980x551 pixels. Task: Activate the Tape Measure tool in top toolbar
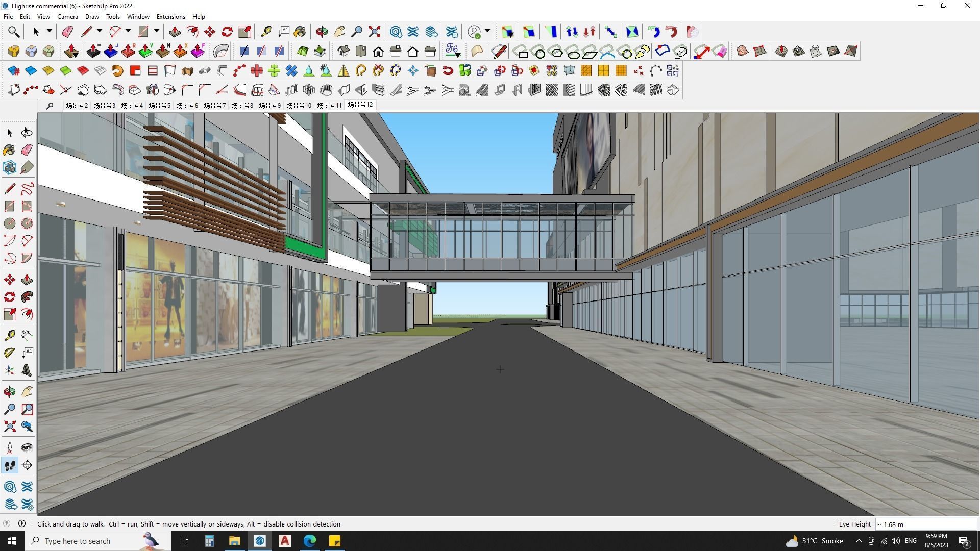click(265, 32)
